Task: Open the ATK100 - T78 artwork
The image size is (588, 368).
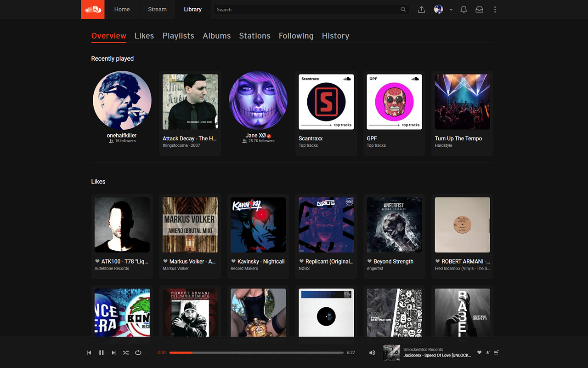Action: click(x=122, y=225)
